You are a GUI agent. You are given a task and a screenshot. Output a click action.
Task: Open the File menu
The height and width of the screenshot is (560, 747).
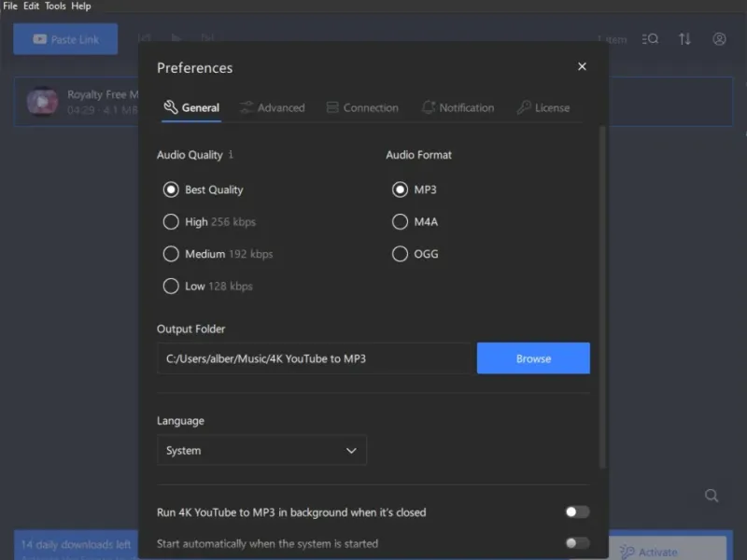pos(10,6)
